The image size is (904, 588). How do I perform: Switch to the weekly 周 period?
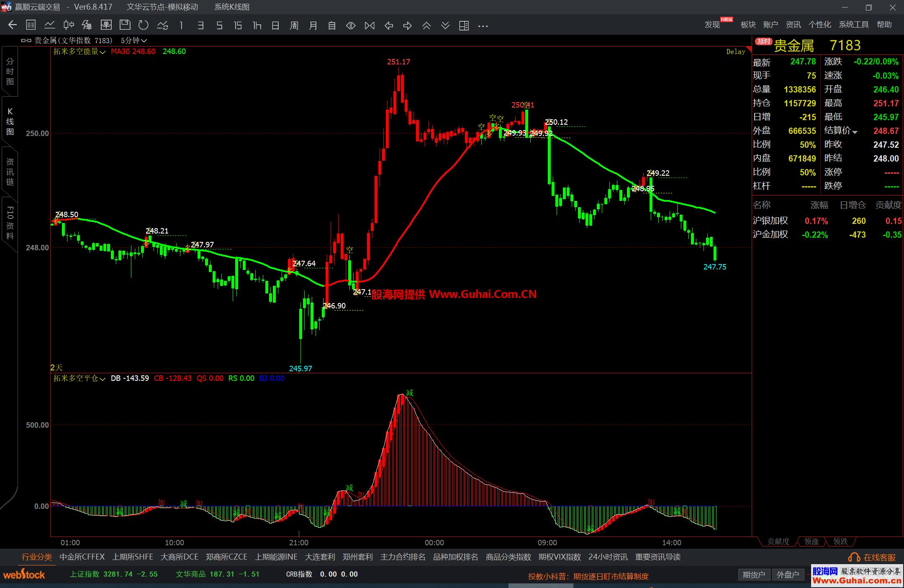point(294,26)
